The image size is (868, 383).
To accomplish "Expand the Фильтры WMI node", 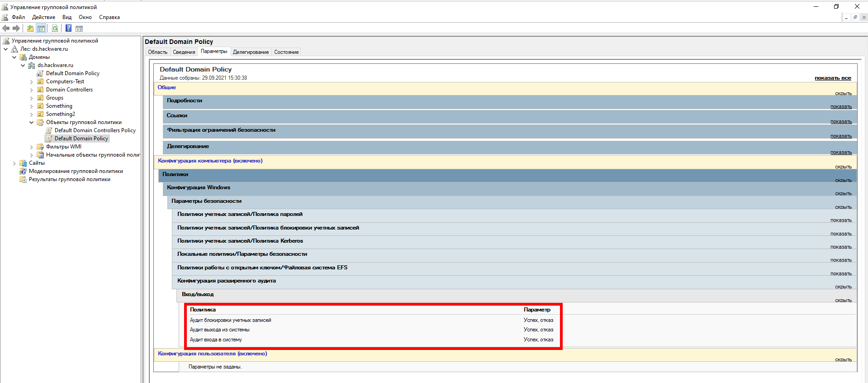I will coord(31,147).
